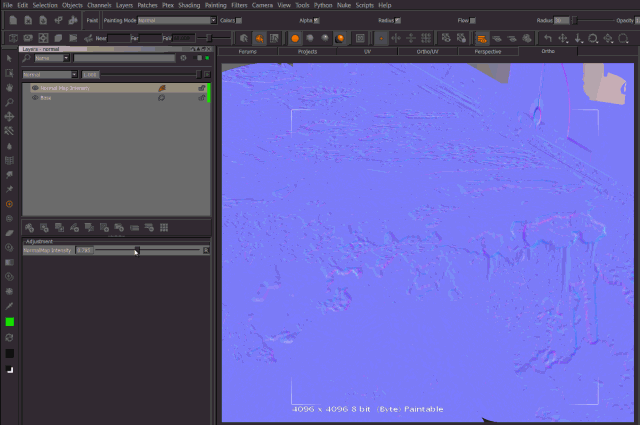
Task: Switch to the Perspective tab
Action: click(x=488, y=50)
